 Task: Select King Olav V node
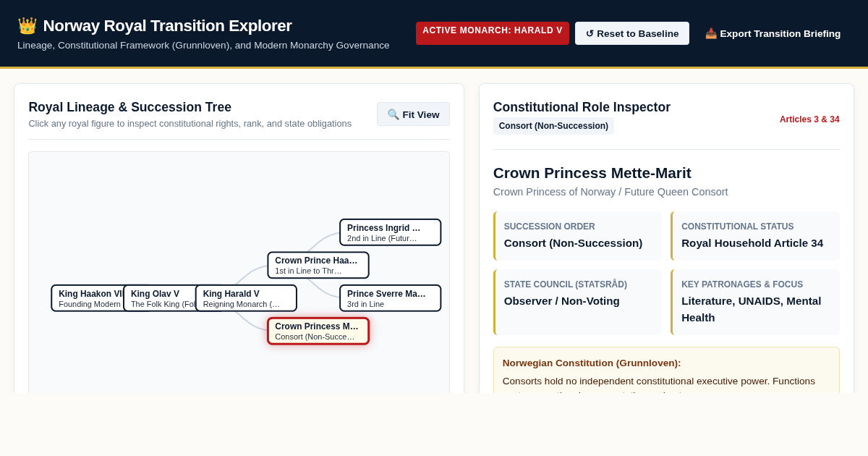[x=161, y=298]
